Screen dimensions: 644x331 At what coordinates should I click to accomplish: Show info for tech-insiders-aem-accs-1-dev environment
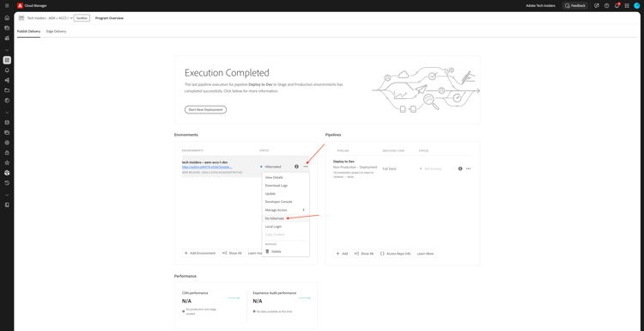click(x=296, y=167)
